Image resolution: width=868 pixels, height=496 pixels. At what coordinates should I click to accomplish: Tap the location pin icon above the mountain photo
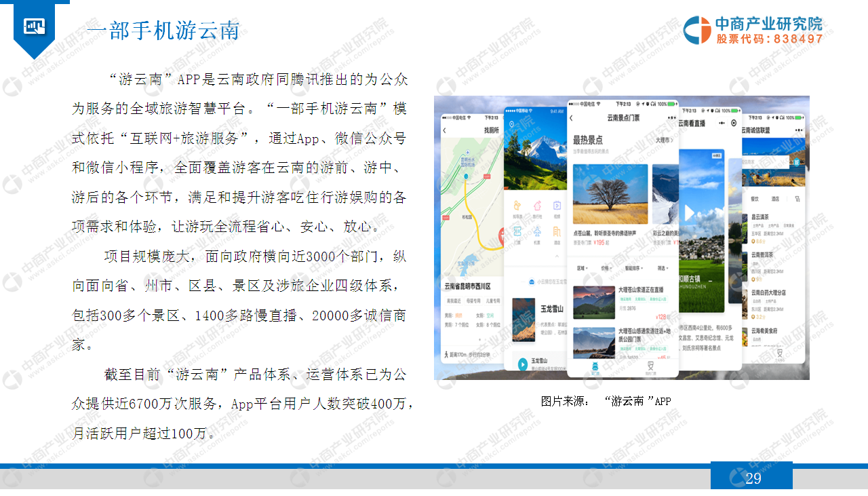click(511, 124)
